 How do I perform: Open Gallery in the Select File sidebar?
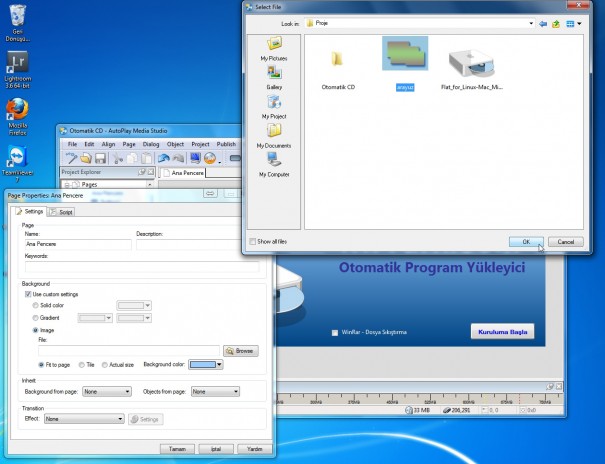tap(274, 78)
